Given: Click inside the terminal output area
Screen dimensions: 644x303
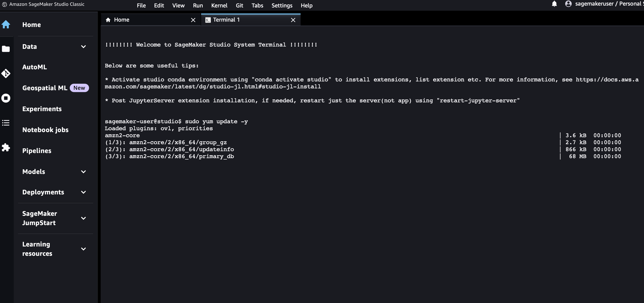Looking at the screenshot, I should (350, 213).
